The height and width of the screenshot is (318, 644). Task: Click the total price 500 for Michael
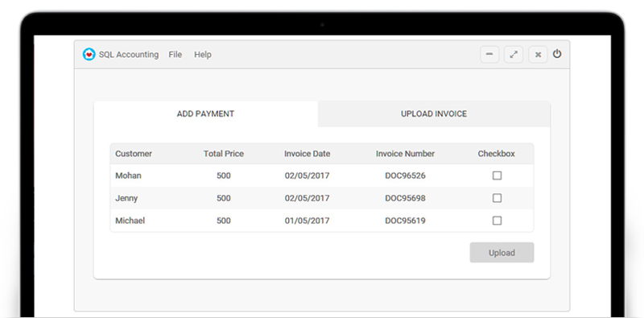[x=224, y=221]
